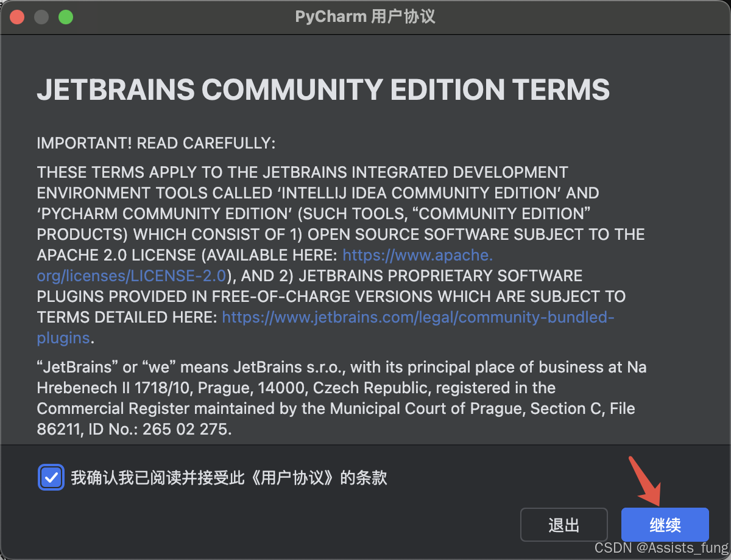Click the IMPORTANT! READ CAREFULLY text

pyautogui.click(x=157, y=144)
